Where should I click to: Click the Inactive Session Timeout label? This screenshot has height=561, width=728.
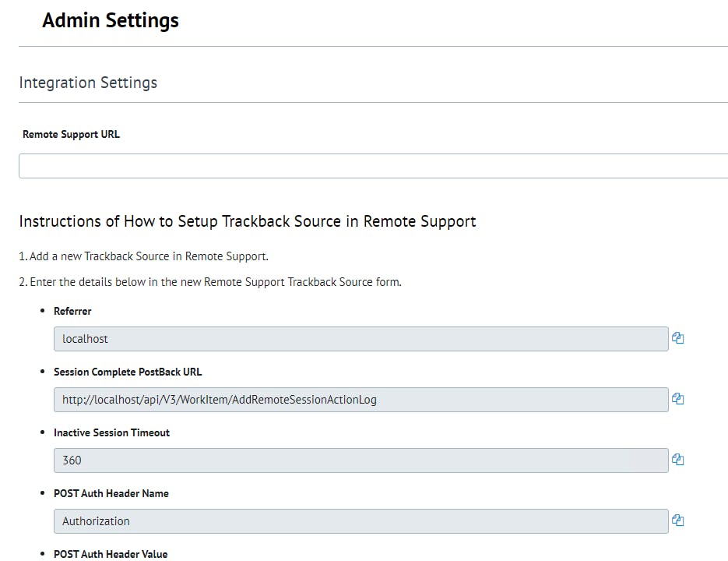(111, 432)
